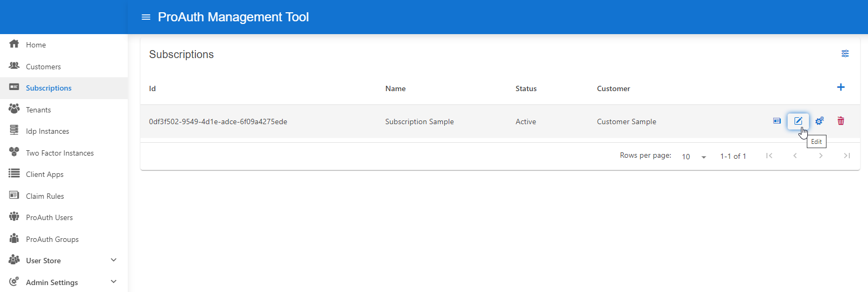Go to next page arrow

(821, 156)
